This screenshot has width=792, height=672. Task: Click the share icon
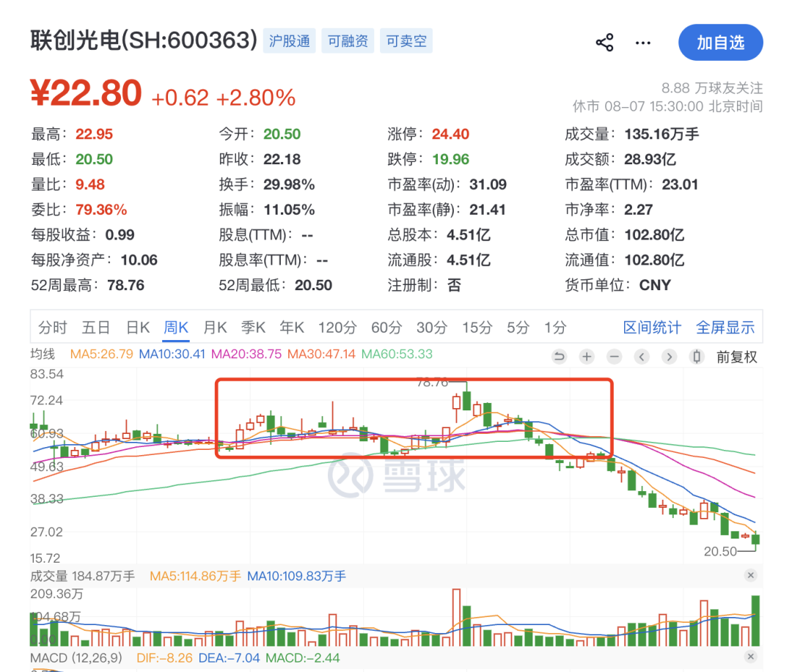tap(604, 43)
